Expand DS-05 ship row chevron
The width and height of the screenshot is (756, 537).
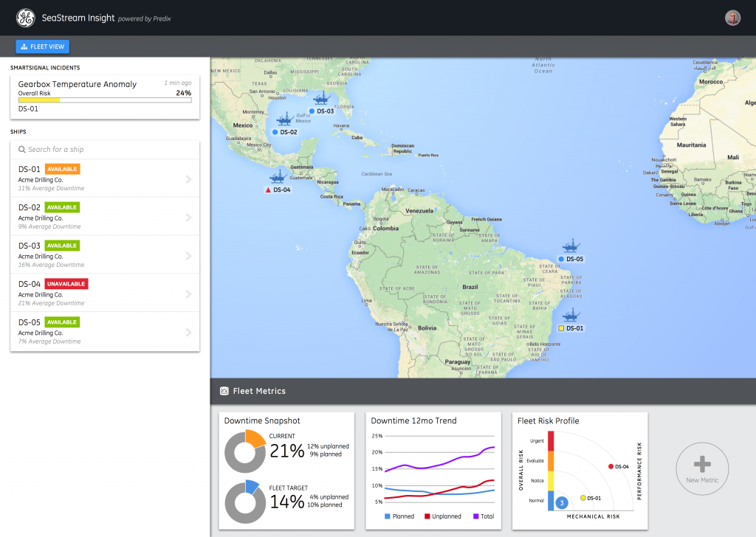pyautogui.click(x=188, y=333)
